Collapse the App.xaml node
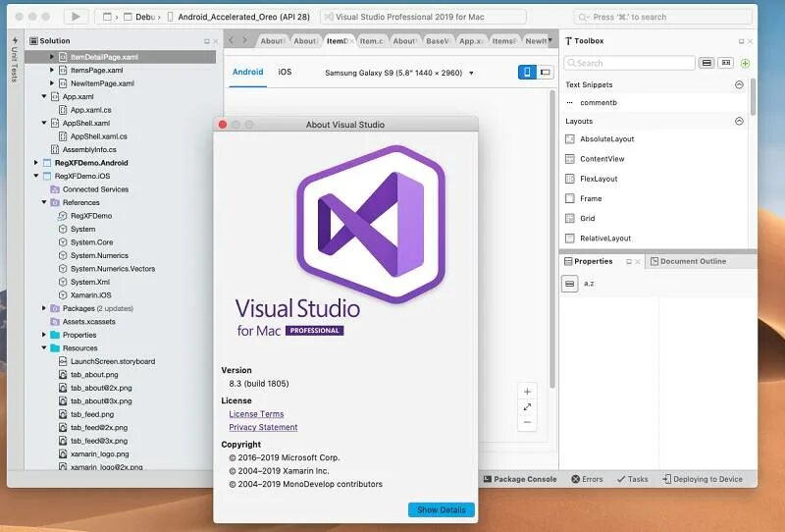 click(44, 96)
